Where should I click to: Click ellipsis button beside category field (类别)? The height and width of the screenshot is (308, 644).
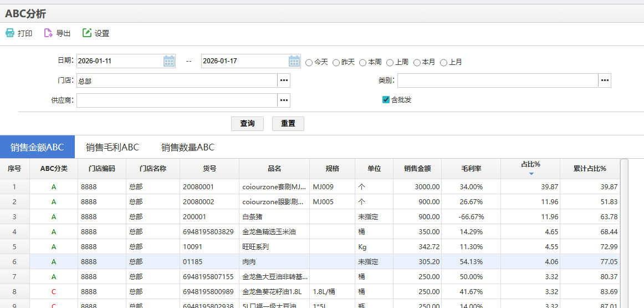(605, 81)
